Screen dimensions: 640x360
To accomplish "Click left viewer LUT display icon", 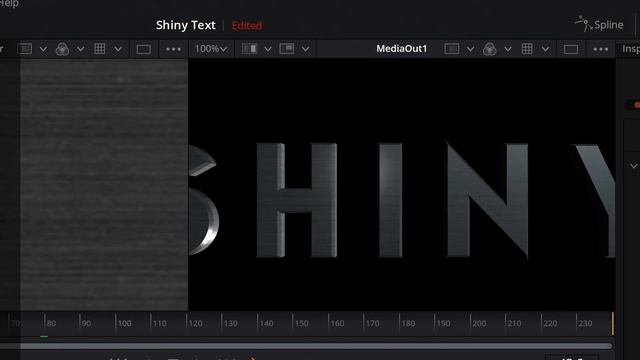I will (24, 49).
